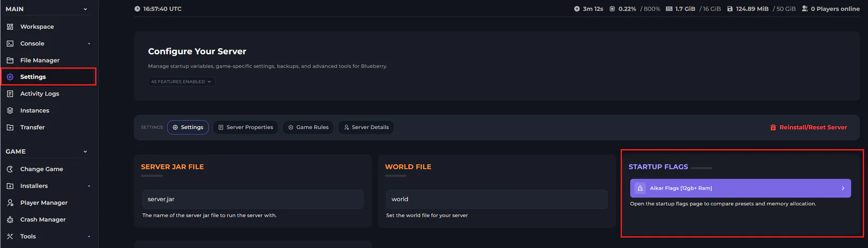Open the Server Properties tab
The height and width of the screenshot is (248, 868).
(245, 128)
